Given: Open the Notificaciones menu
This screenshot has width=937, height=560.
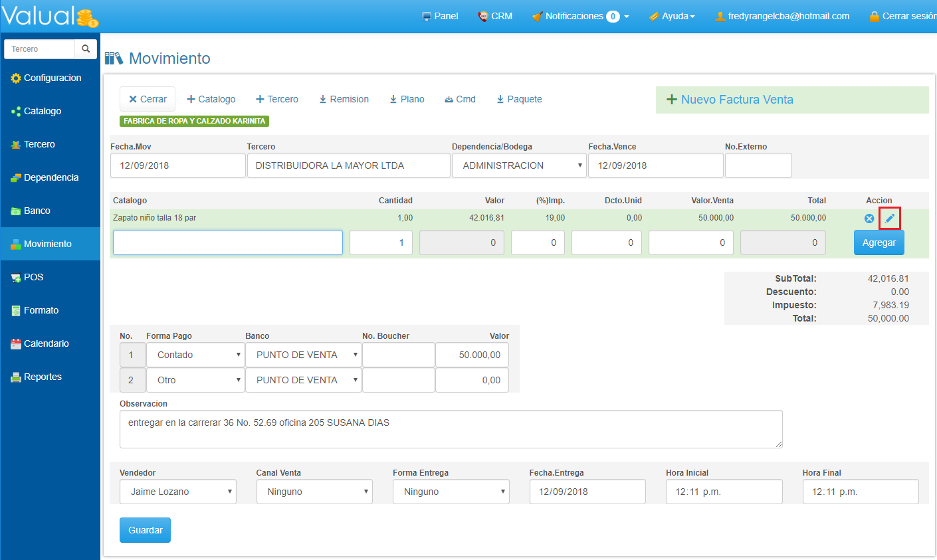Looking at the screenshot, I should (x=580, y=16).
